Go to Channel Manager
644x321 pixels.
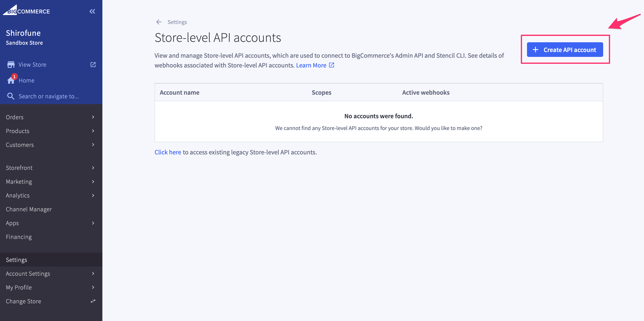[51, 209]
